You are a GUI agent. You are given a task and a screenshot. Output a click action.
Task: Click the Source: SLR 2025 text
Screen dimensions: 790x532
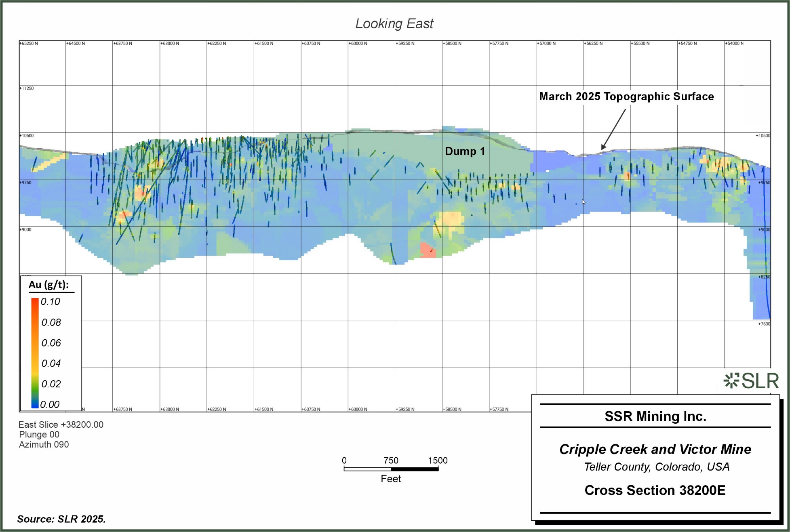point(61,519)
